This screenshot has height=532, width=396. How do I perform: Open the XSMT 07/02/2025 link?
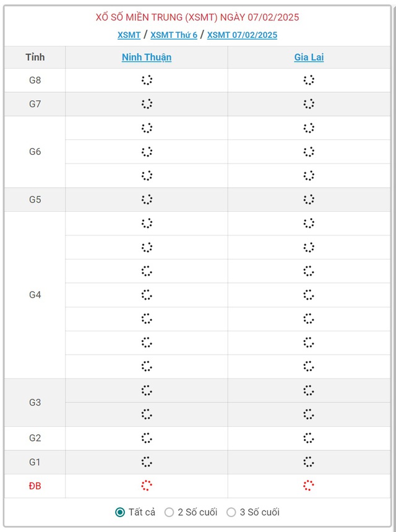(242, 35)
